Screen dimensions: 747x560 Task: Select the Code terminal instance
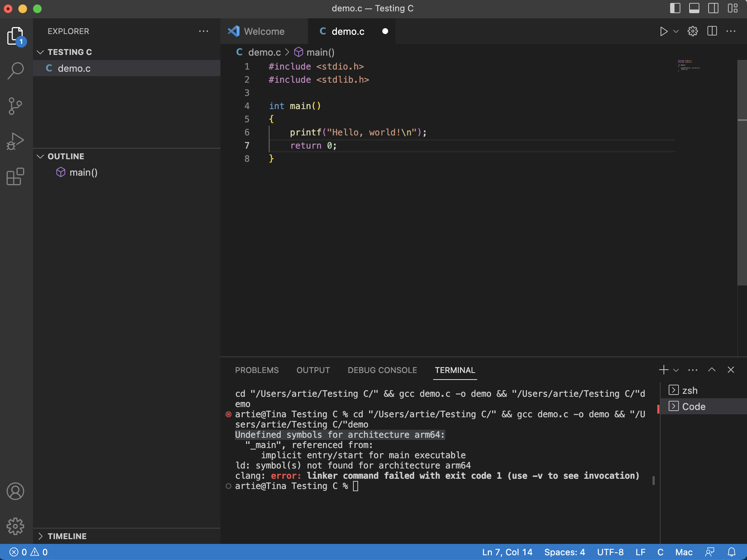coord(703,407)
